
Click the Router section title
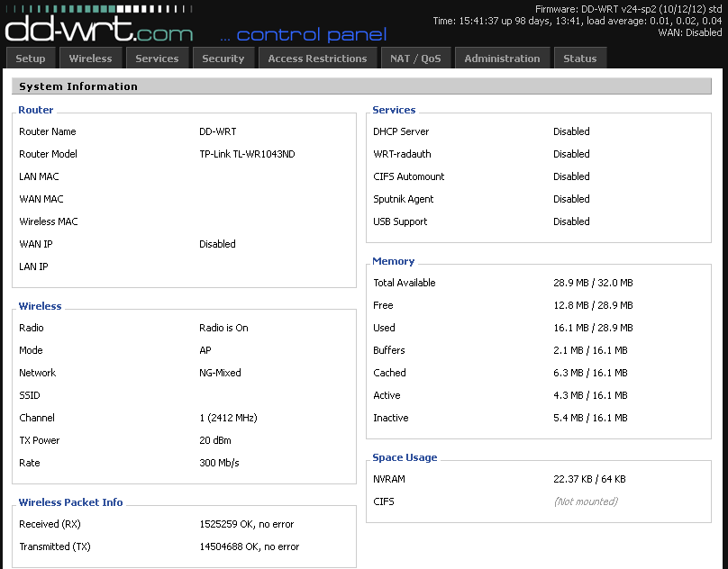36,110
